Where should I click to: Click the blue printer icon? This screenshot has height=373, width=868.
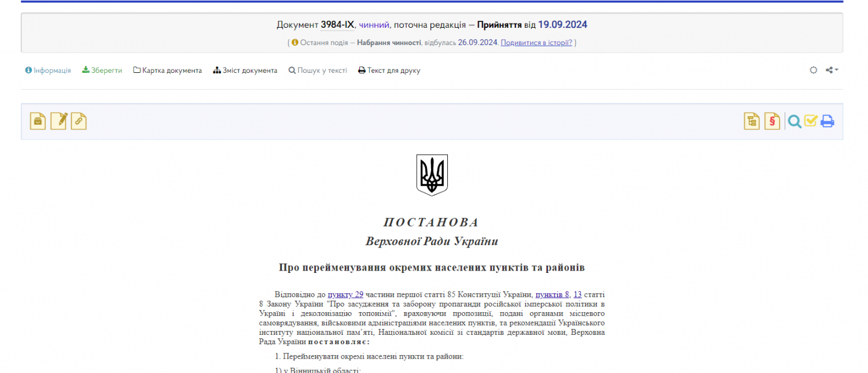(827, 121)
